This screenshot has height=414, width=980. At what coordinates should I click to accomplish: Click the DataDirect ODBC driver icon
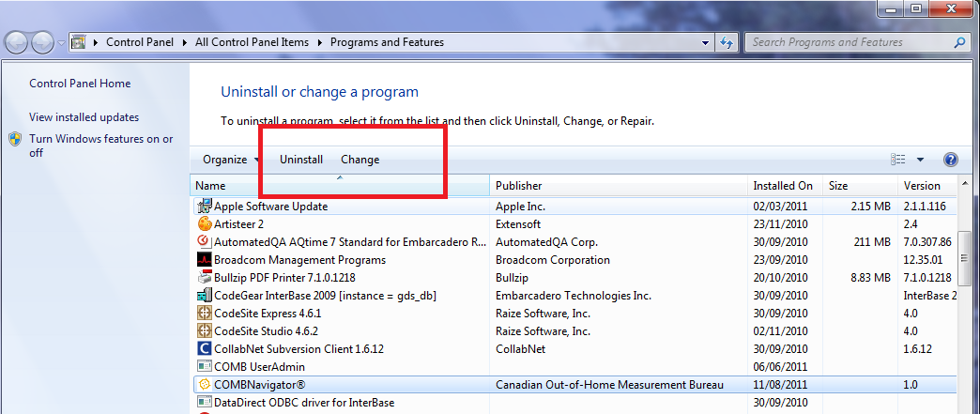click(204, 403)
